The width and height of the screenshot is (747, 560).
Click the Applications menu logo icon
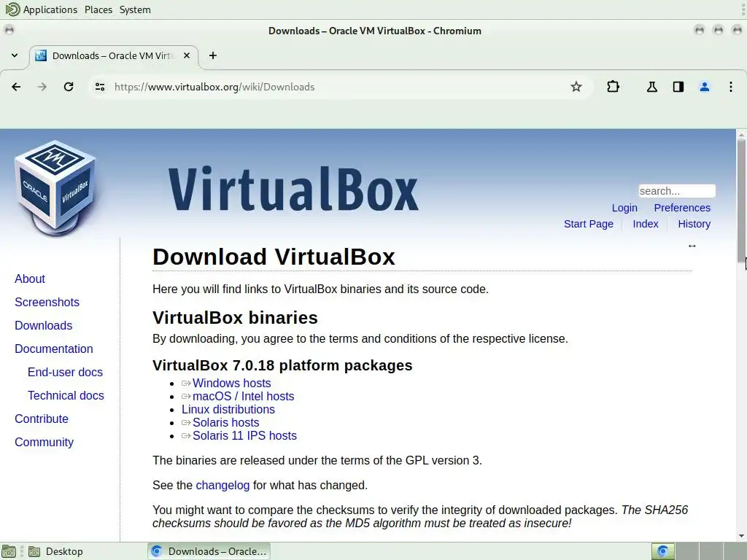pos(12,9)
